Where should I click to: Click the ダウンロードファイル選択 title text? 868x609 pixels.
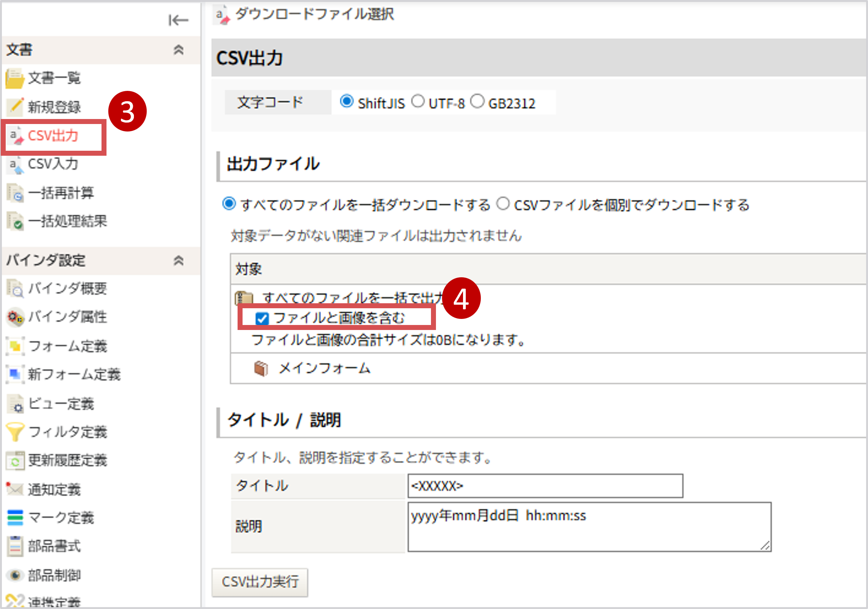coord(315,14)
